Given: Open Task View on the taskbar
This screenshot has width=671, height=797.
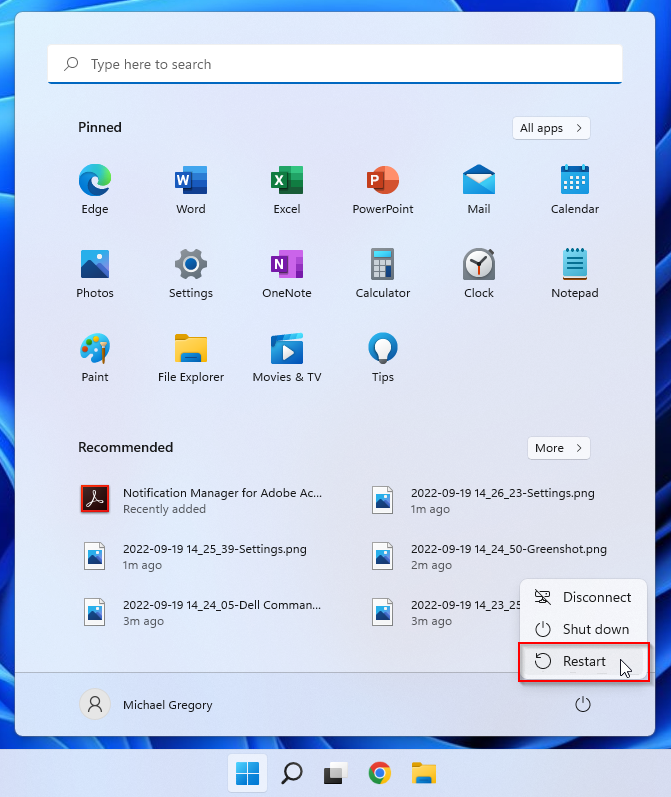Looking at the screenshot, I should coord(336,773).
